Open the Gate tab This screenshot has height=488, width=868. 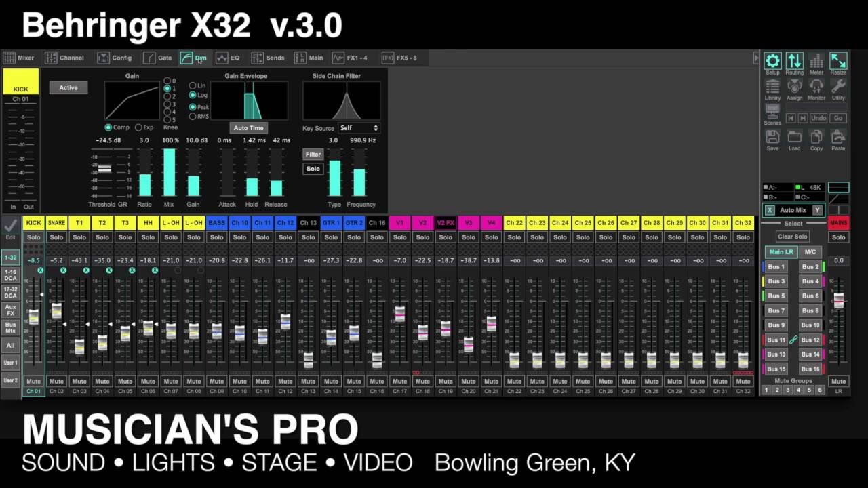(x=157, y=58)
